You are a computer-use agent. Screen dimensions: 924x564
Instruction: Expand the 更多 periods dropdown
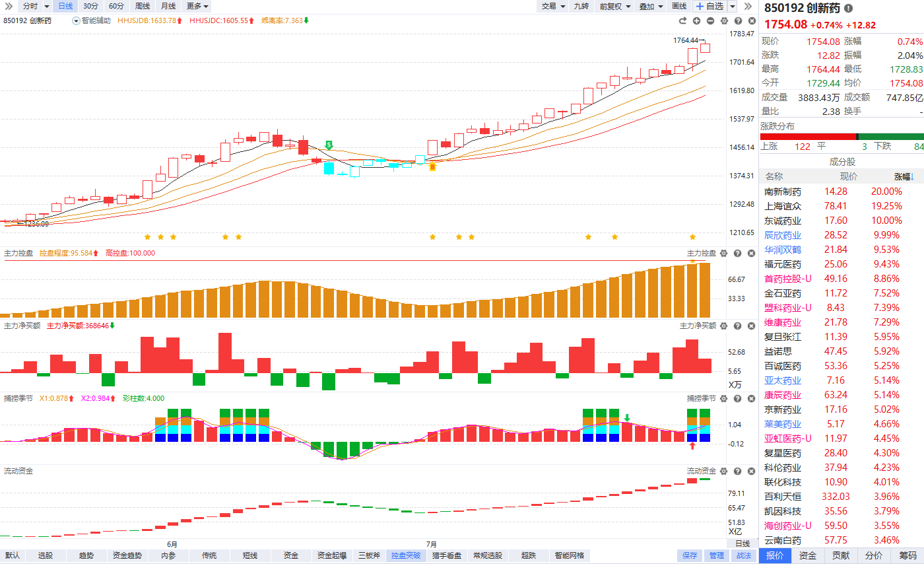coord(197,6)
